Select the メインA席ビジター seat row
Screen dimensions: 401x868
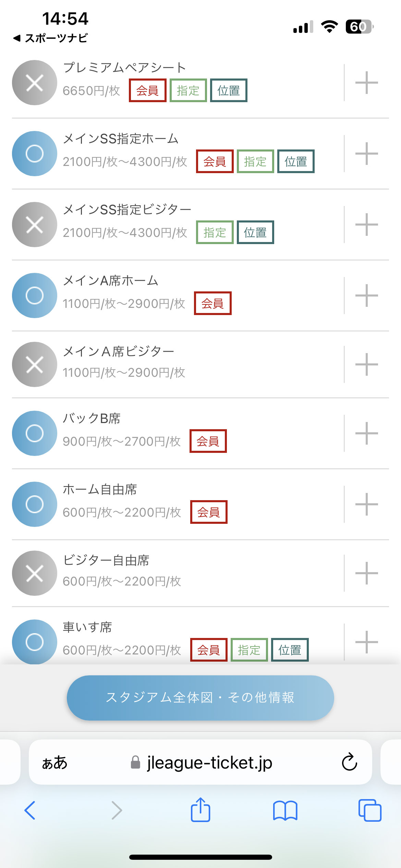pyautogui.click(x=171, y=364)
